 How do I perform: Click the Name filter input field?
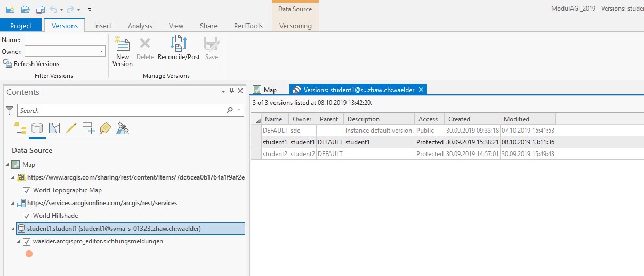click(x=65, y=40)
